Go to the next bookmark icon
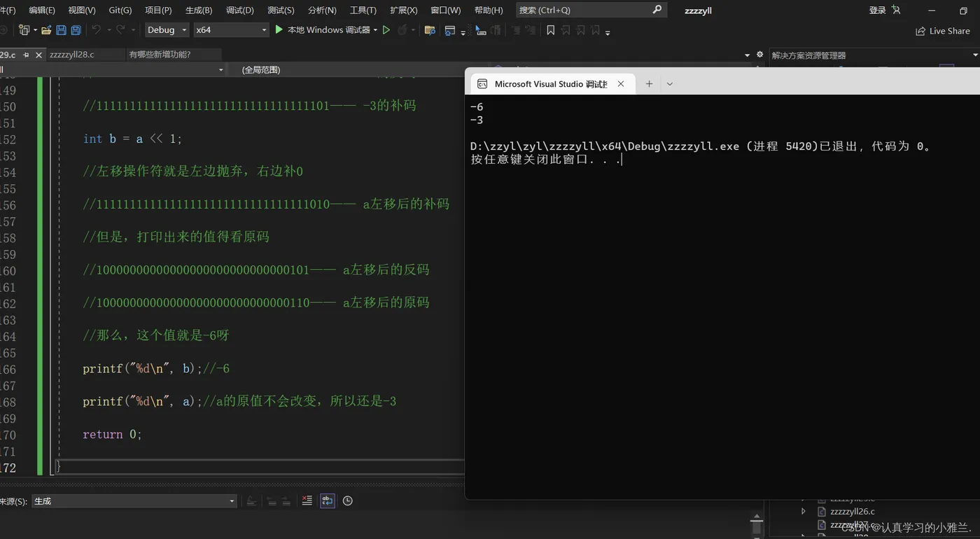The image size is (980, 539). (x=580, y=30)
